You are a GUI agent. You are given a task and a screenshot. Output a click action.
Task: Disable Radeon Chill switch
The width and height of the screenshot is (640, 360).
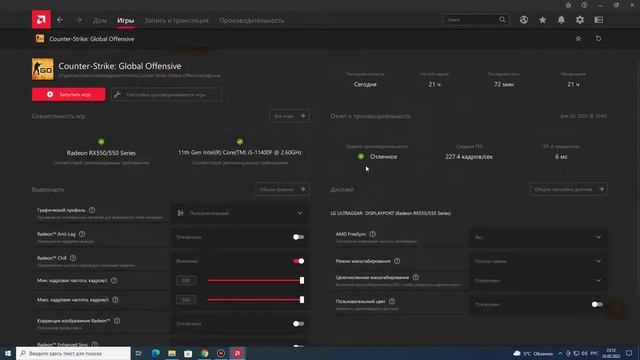click(298, 261)
